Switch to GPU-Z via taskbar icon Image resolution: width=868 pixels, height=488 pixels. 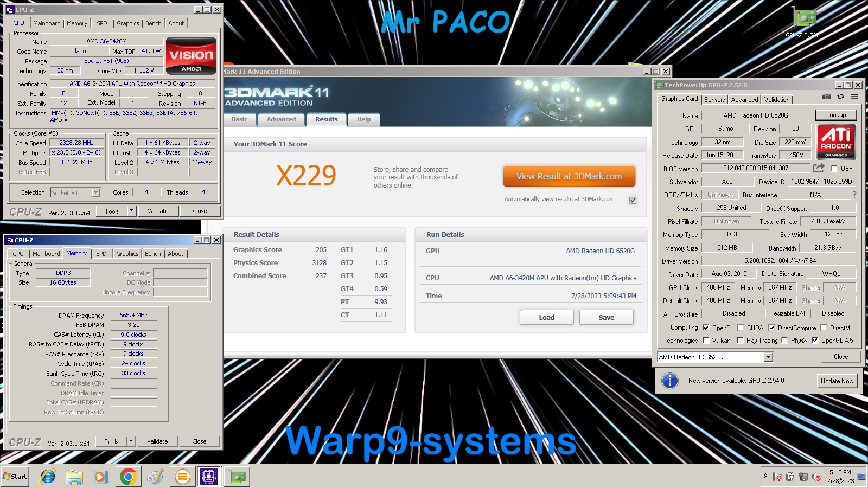(237, 477)
